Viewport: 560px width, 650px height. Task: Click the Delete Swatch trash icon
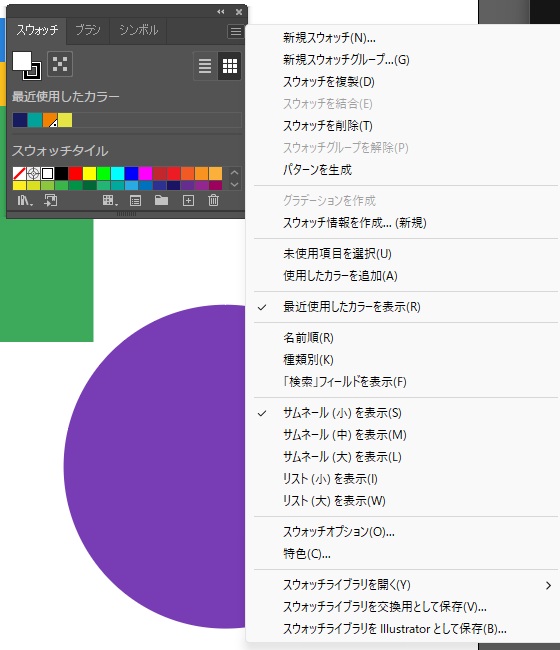point(213,201)
